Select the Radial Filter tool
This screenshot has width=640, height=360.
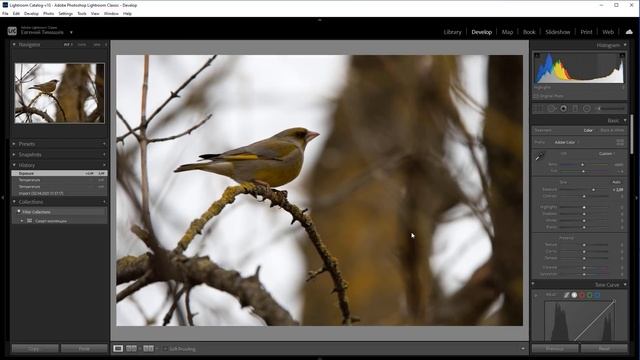(x=587, y=109)
